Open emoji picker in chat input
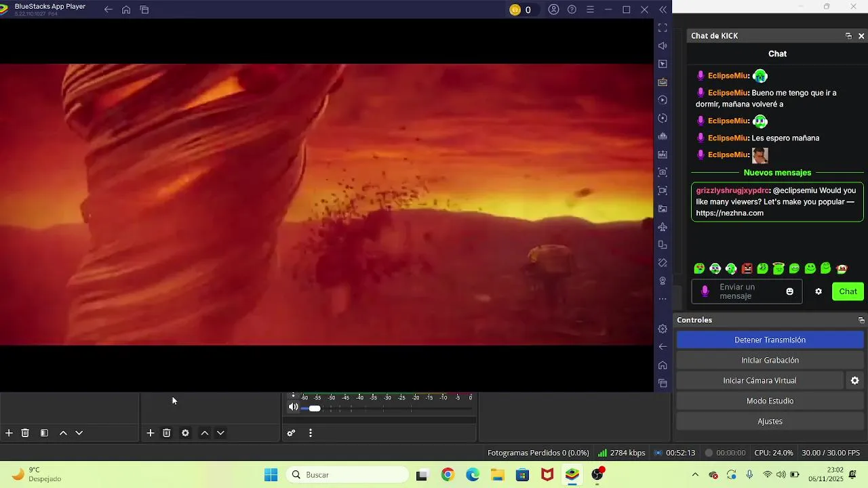Viewport: 868px width, 488px height. pyautogui.click(x=789, y=291)
